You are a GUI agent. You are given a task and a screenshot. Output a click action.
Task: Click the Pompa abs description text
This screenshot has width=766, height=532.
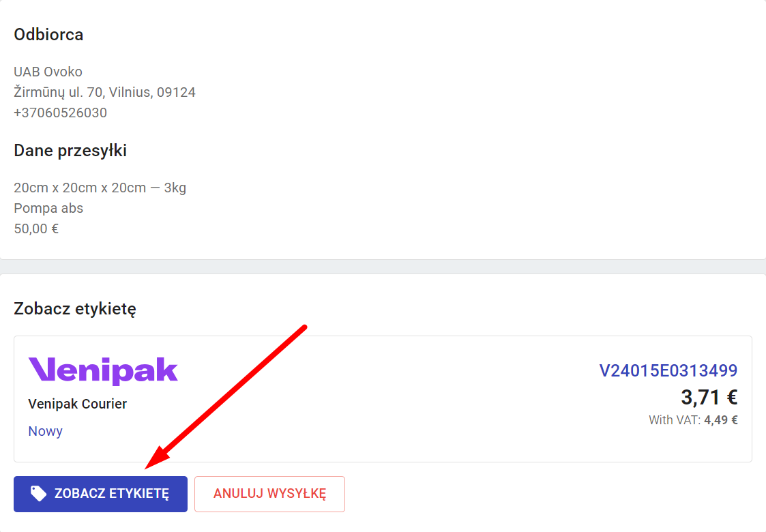click(48, 209)
